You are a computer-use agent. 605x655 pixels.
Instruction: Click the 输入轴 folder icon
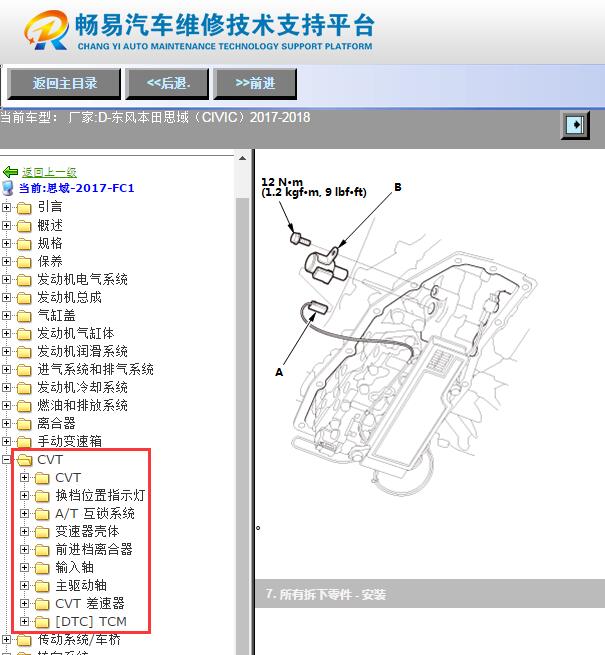42,568
